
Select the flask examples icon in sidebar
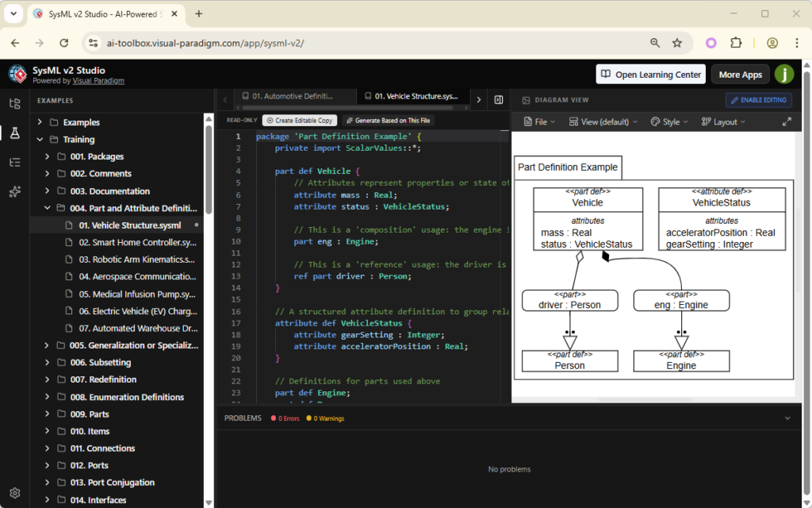pyautogui.click(x=15, y=133)
